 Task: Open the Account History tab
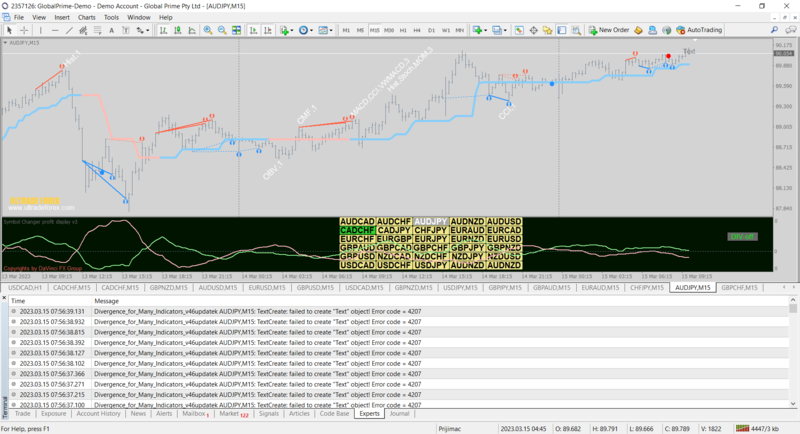point(98,414)
